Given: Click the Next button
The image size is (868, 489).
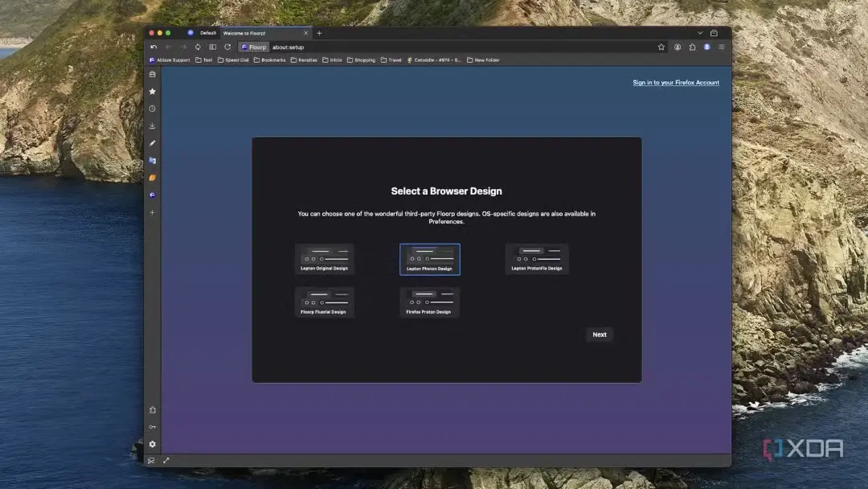Looking at the screenshot, I should 600,335.
